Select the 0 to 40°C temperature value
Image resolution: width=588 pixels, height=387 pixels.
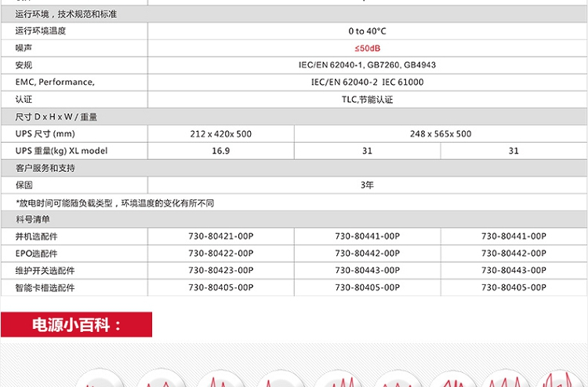coord(367,31)
